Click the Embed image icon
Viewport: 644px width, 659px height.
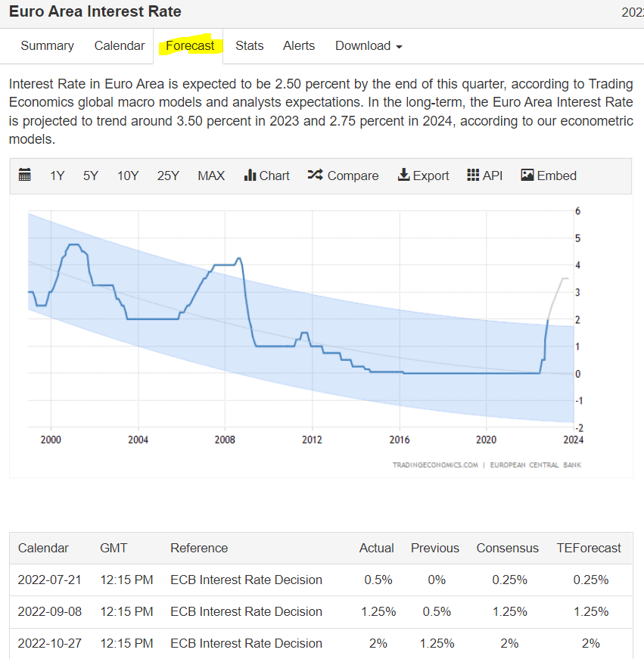[527, 176]
